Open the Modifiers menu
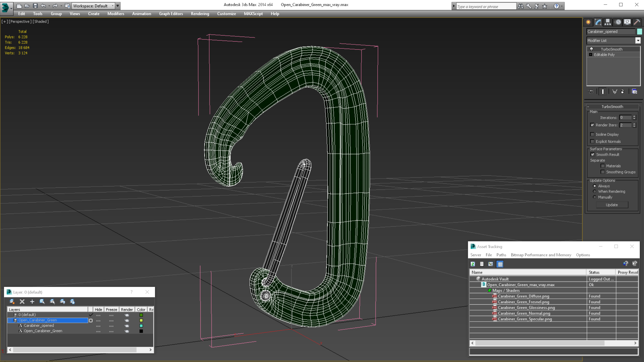 (x=116, y=14)
